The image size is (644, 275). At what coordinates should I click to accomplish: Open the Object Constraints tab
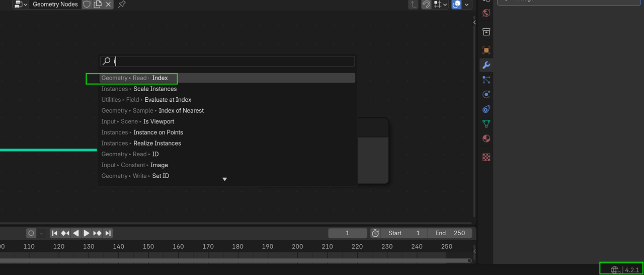coord(486,109)
